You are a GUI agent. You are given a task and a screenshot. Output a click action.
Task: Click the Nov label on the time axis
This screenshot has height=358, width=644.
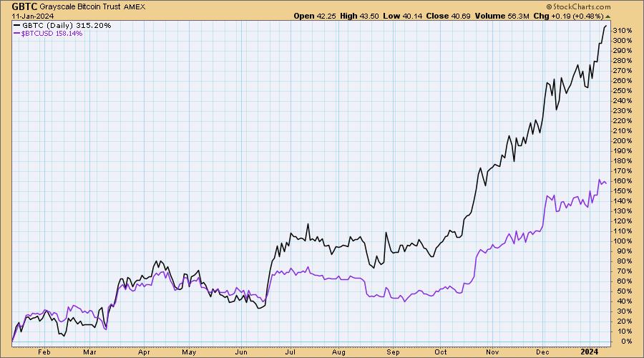tap(492, 352)
